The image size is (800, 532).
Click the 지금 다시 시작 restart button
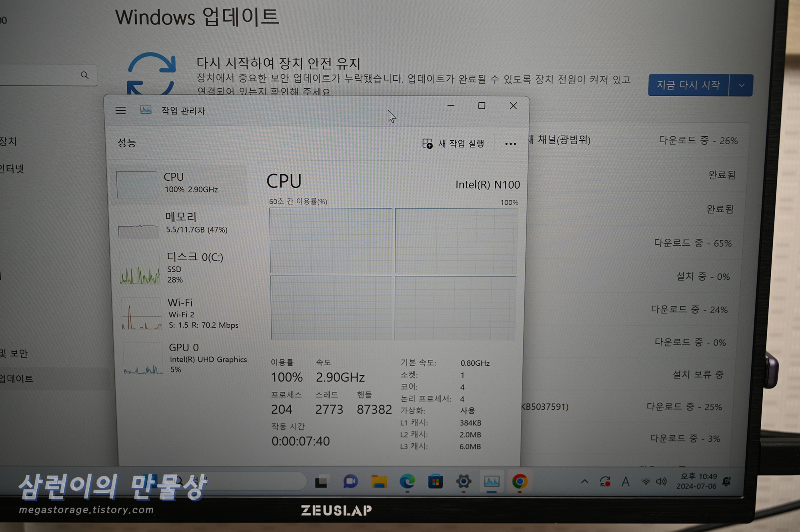(688, 85)
